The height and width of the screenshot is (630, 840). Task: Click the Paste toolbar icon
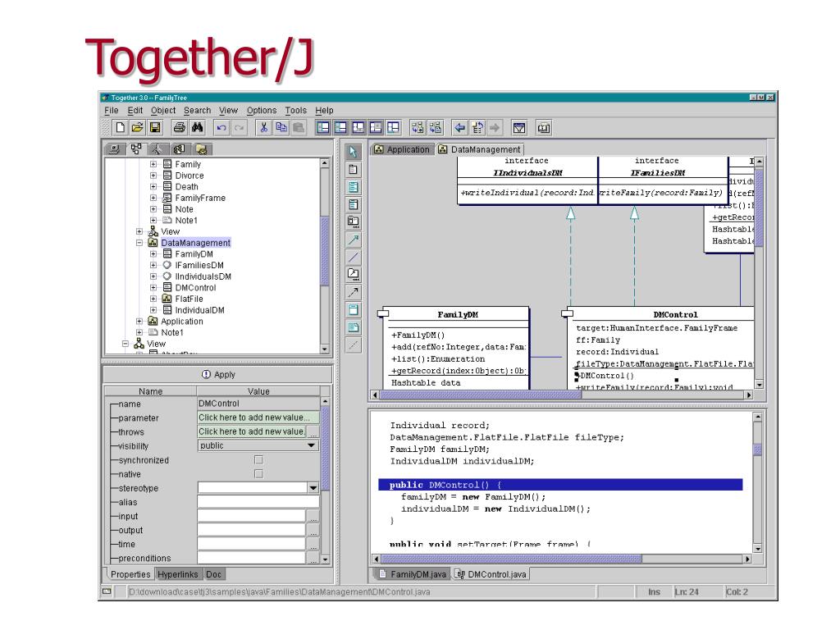point(299,127)
